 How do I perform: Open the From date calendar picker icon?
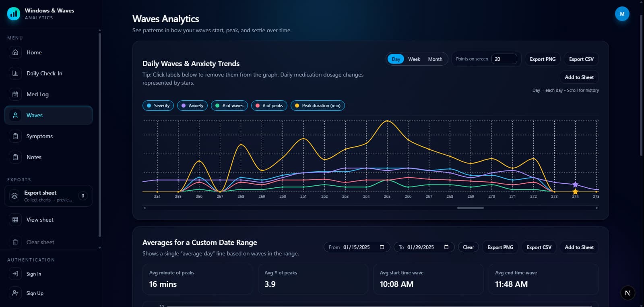tap(382, 247)
